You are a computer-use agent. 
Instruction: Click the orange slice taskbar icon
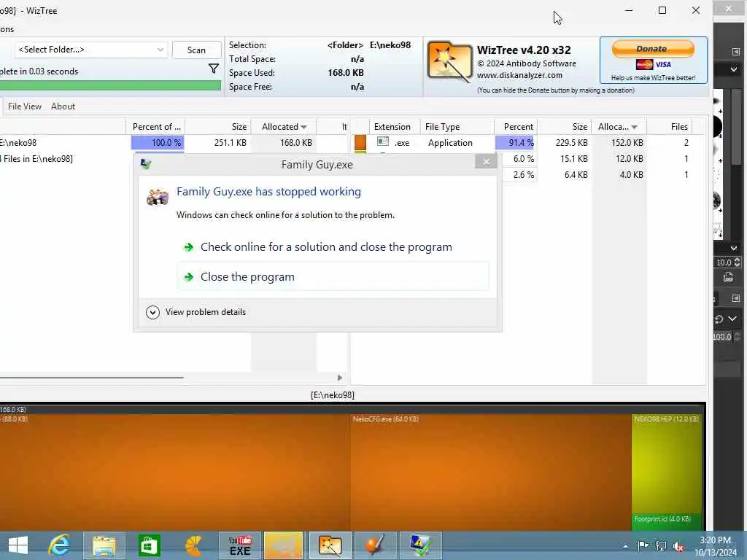(x=193, y=545)
